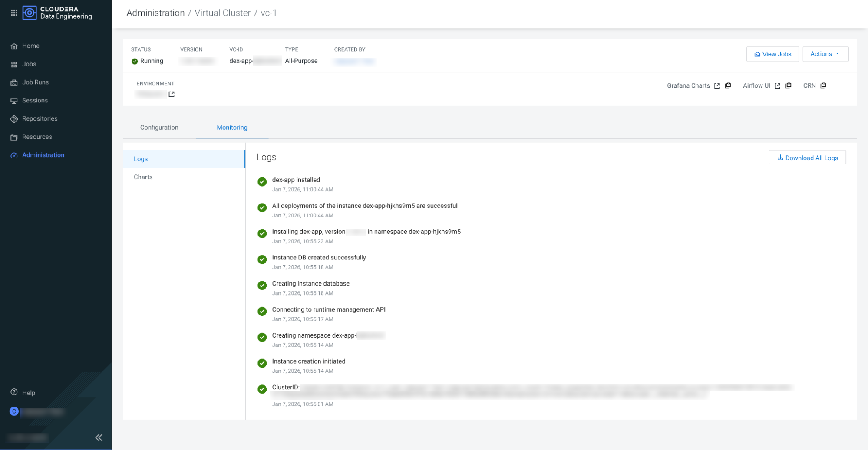Open the environment external link icon
868x450 pixels.
point(172,94)
